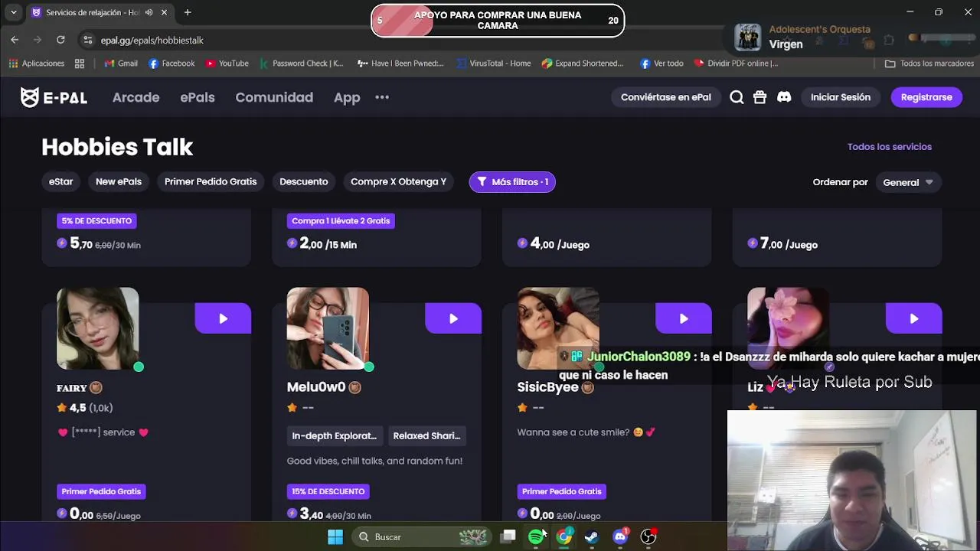Open the Todos los marcadores folder
The image size is (980, 551).
929,64
